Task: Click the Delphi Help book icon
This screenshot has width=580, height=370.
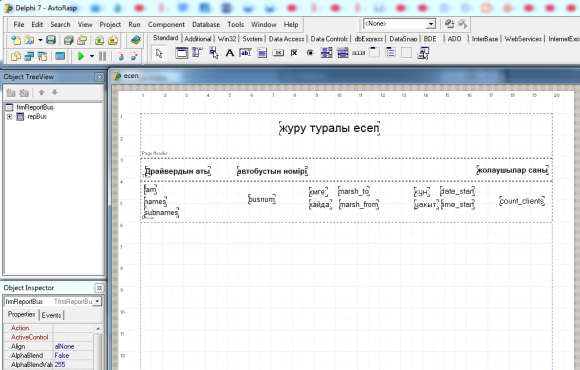Action: (x=135, y=40)
